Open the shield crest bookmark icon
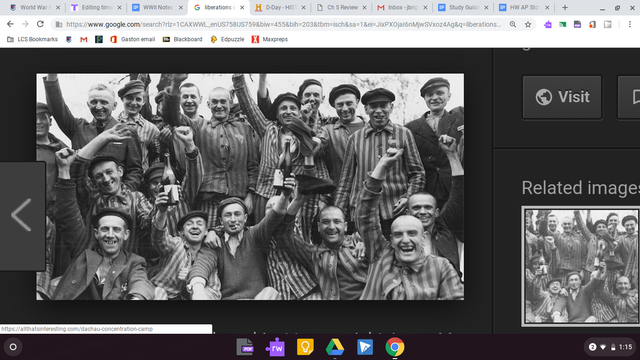640x360 pixels. [x=69, y=39]
